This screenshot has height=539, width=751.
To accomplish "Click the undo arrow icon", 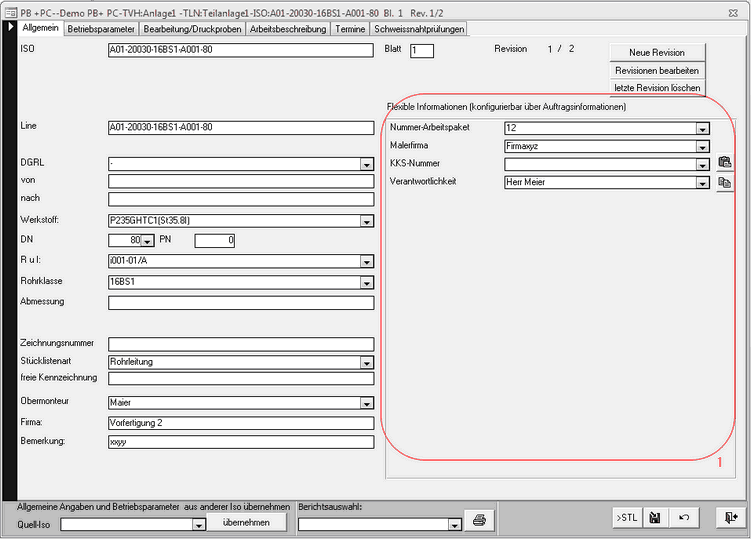I will [682, 517].
